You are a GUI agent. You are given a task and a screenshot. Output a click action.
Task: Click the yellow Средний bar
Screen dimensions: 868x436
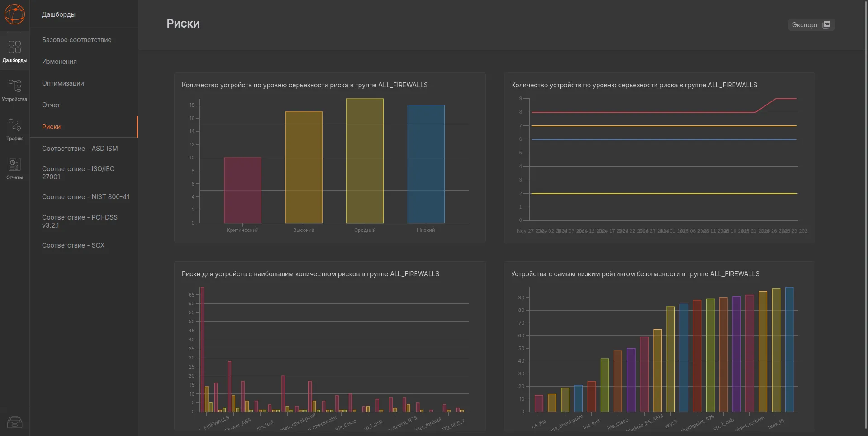pos(365,161)
